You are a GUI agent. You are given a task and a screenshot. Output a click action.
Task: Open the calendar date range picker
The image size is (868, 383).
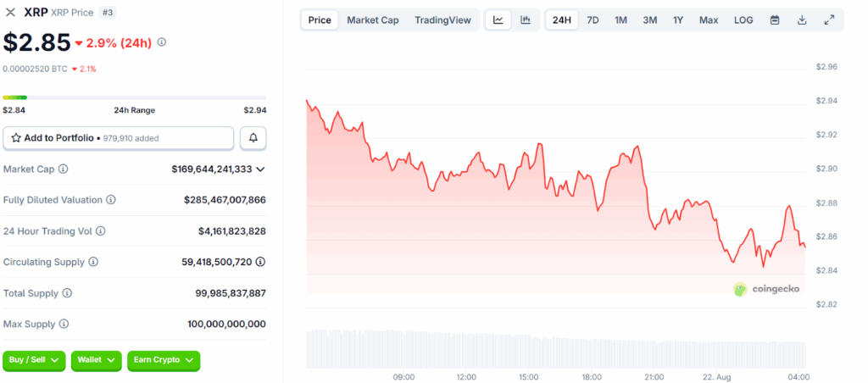point(775,20)
